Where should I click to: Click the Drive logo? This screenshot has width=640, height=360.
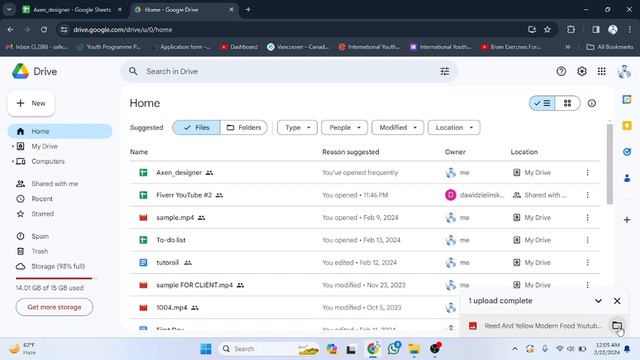[x=34, y=71]
